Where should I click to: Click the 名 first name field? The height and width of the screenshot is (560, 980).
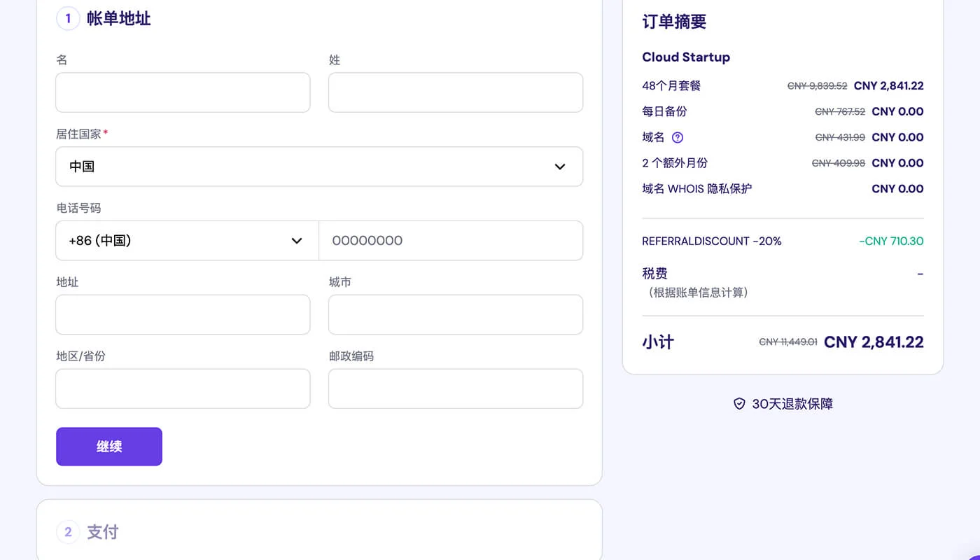tap(183, 92)
